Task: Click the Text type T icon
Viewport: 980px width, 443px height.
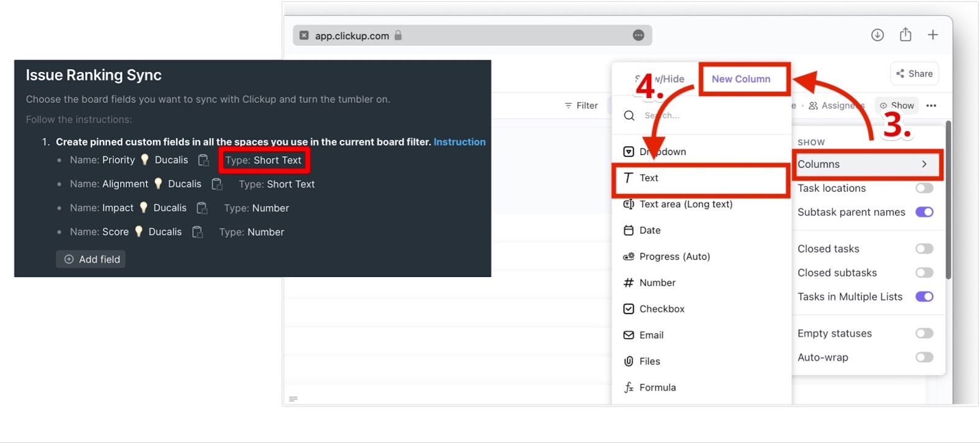Action: pos(628,178)
